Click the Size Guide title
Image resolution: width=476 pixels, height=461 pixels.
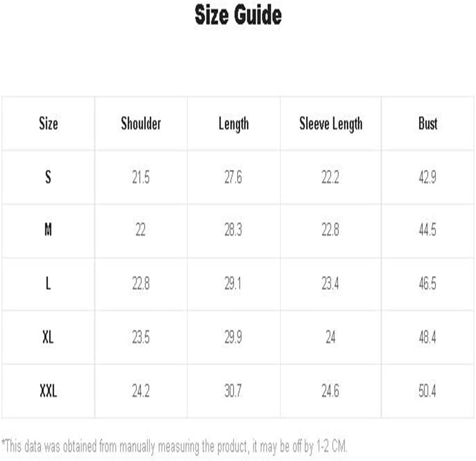point(238,15)
